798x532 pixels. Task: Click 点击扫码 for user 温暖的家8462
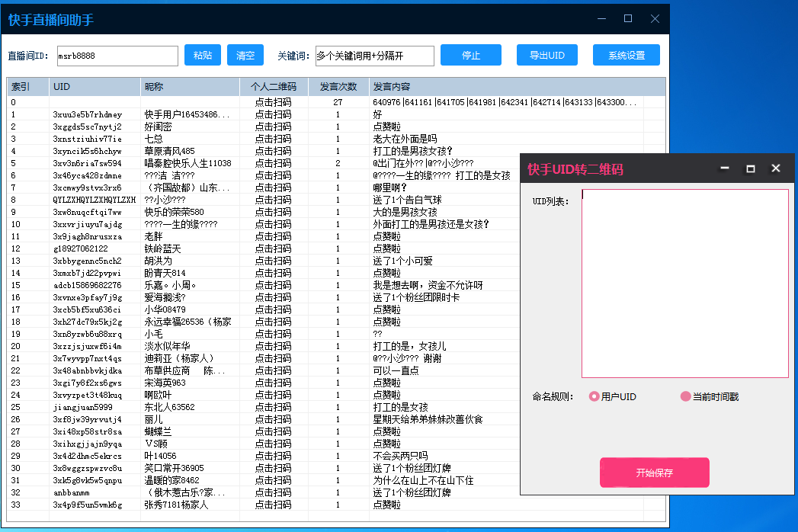pos(274,481)
